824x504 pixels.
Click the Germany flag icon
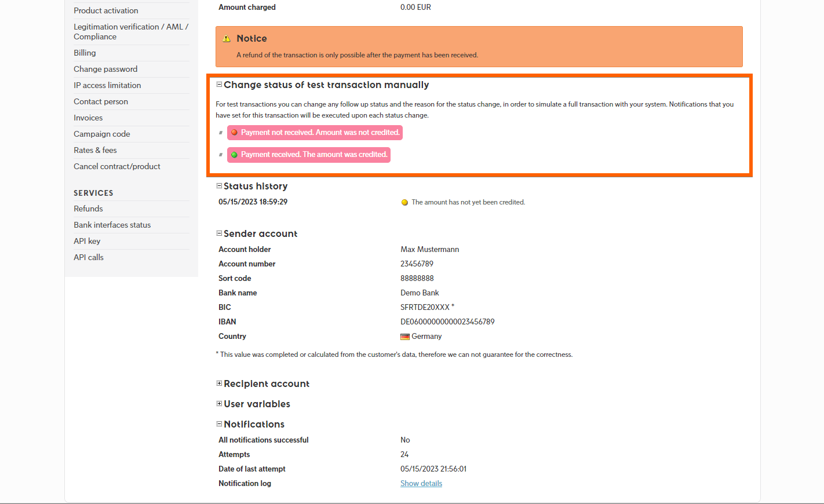pos(405,337)
